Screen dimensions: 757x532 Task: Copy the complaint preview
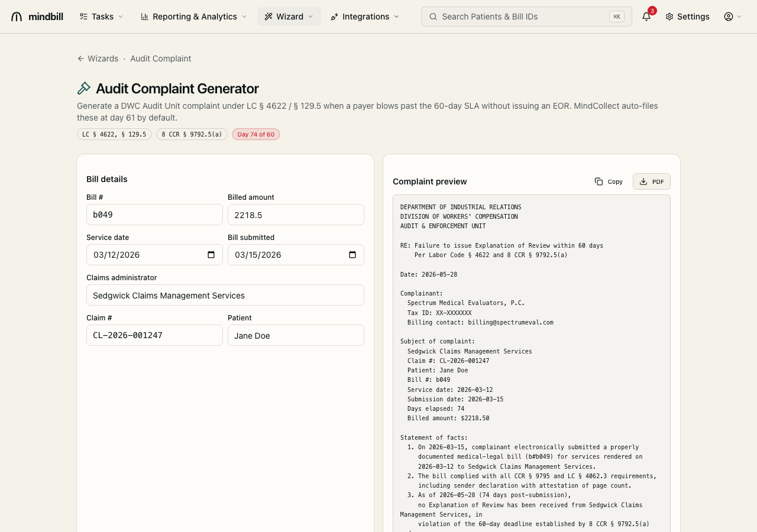(609, 181)
